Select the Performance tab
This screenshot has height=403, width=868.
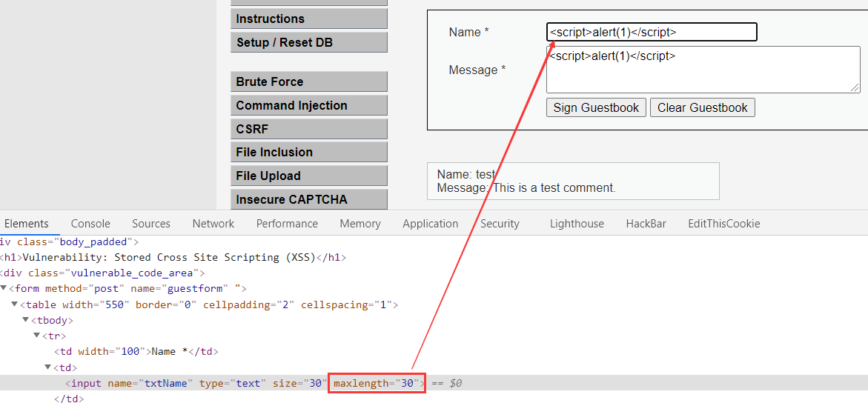coord(287,224)
